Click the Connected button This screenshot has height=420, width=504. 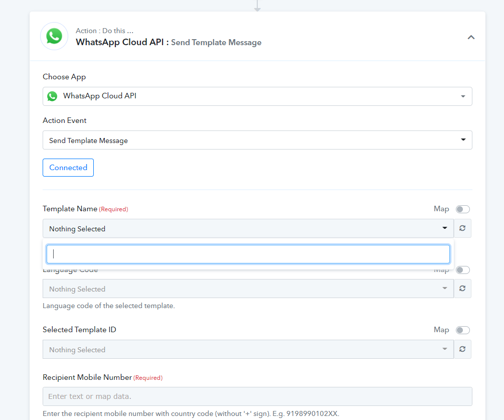pyautogui.click(x=68, y=168)
